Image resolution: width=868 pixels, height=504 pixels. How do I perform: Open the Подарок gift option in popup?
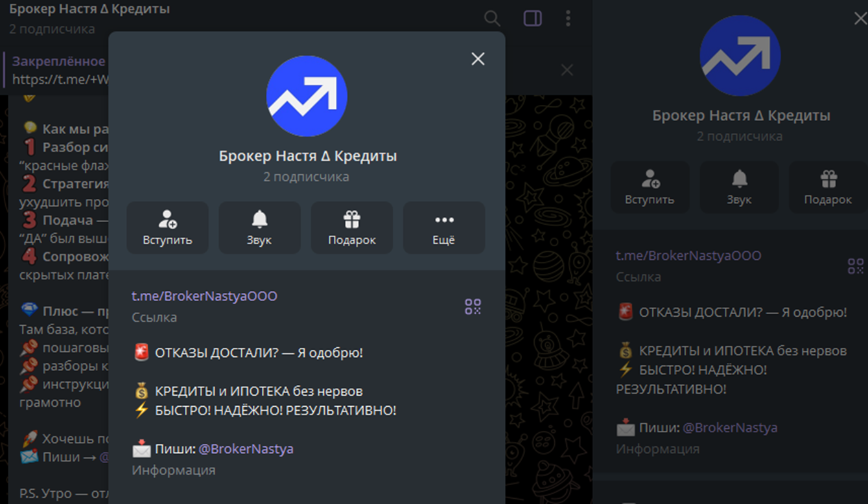[x=352, y=227]
